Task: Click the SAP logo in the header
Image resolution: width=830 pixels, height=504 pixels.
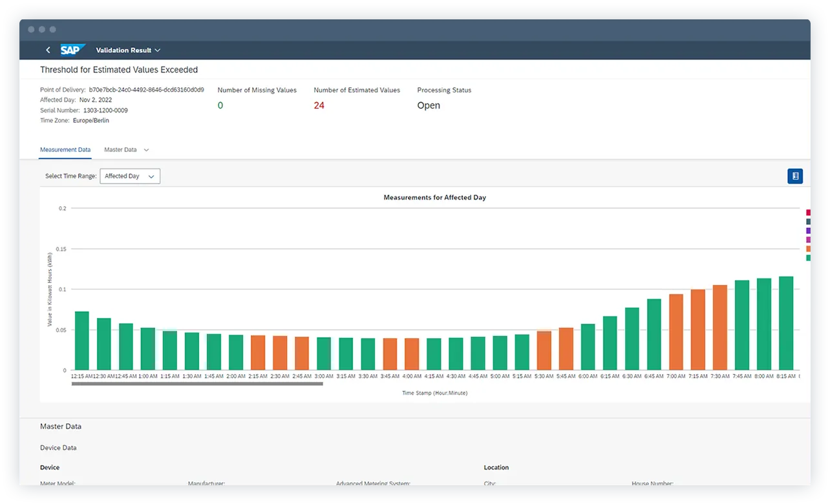Action: click(72, 50)
